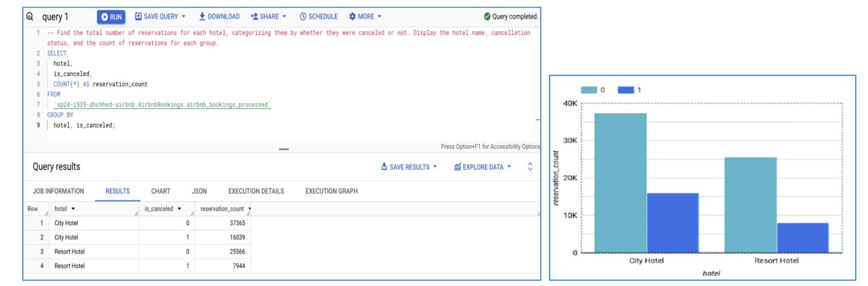Image resolution: width=868 pixels, height=286 pixels.
Task: Select the RESULTS tab
Action: (x=118, y=191)
